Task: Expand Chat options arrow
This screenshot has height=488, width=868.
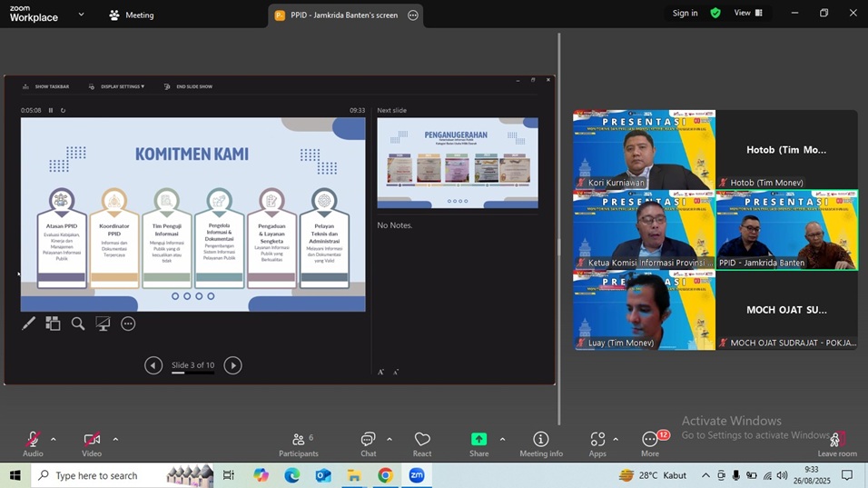Action: tap(390, 439)
